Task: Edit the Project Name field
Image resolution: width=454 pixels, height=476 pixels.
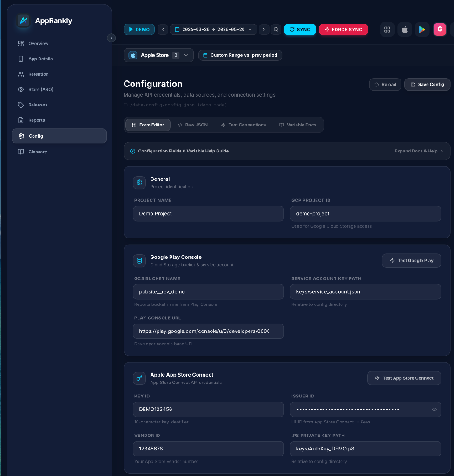Action: [x=208, y=214]
